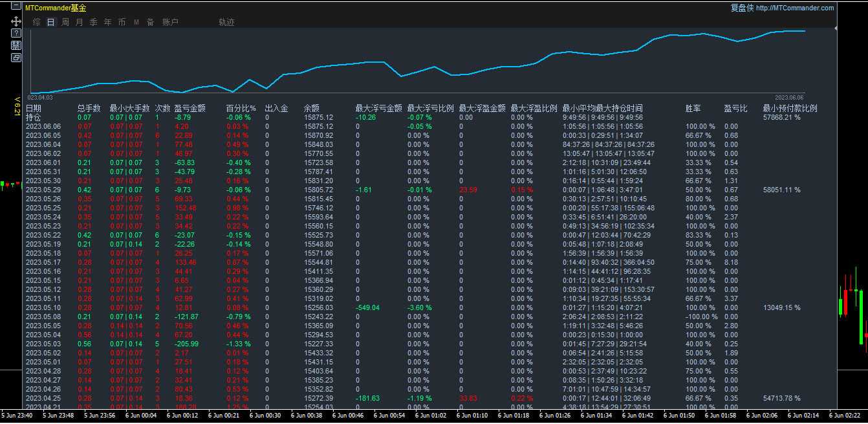The width and height of the screenshot is (868, 424).
Task: Click the 8.18 profit-loss ratio value
Action: tap(731, 263)
